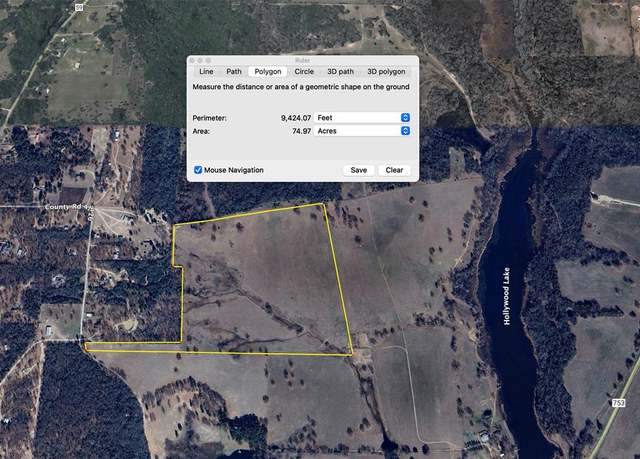Open the perimeter units dropdown showing Feet
Image resolution: width=640 pixels, height=459 pixels.
tap(362, 118)
